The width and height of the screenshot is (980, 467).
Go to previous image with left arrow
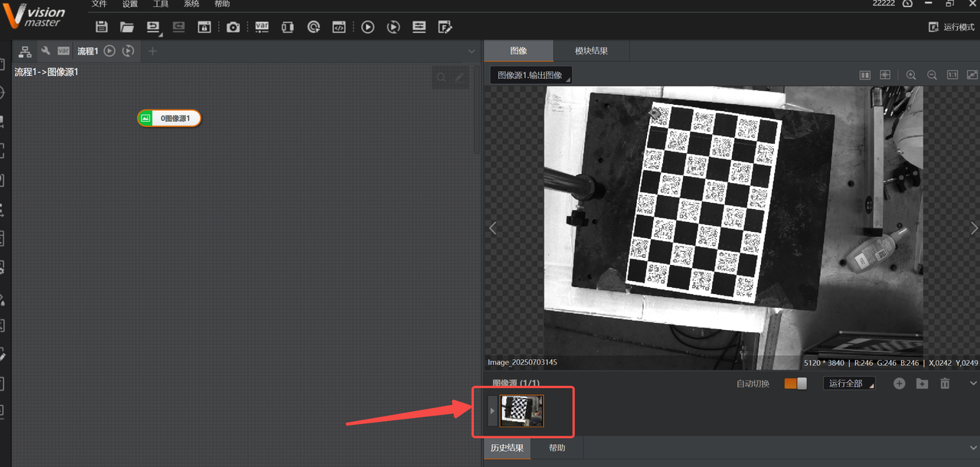(492, 228)
